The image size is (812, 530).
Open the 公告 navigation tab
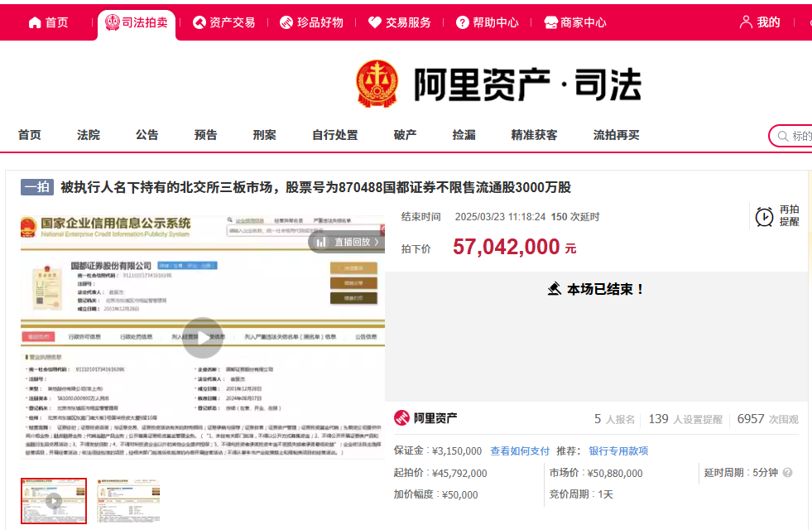click(147, 135)
